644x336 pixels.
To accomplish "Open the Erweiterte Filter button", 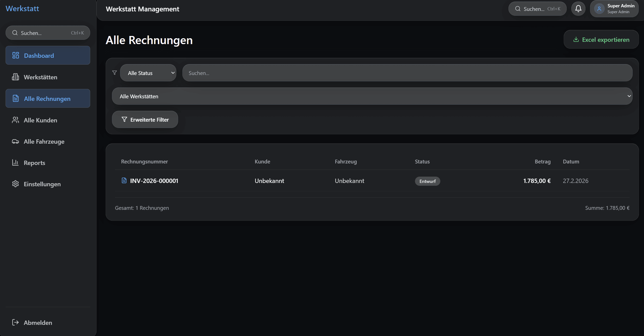I will tap(145, 120).
